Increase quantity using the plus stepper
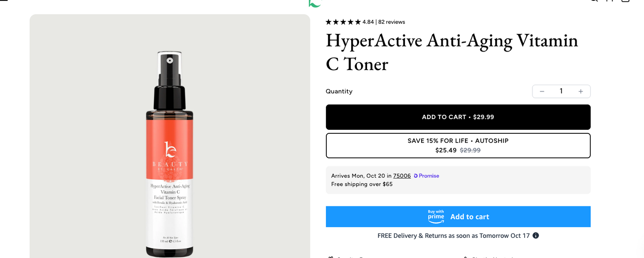Image resolution: width=644 pixels, height=258 pixels. (x=580, y=91)
